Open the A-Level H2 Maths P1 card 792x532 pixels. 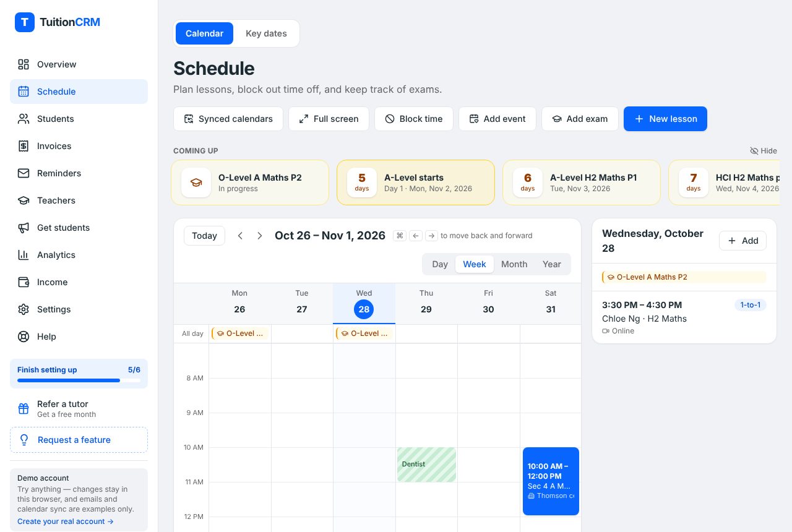[x=582, y=182]
